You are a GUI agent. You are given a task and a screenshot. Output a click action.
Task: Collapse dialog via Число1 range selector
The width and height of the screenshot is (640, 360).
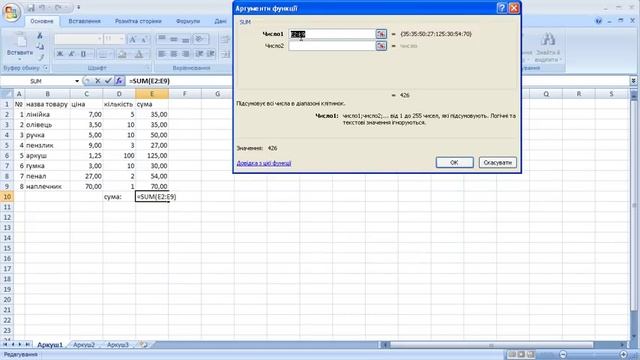(381, 34)
